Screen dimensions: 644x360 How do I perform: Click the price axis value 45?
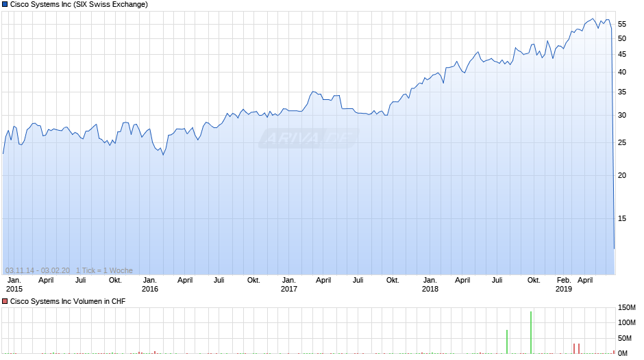click(622, 54)
